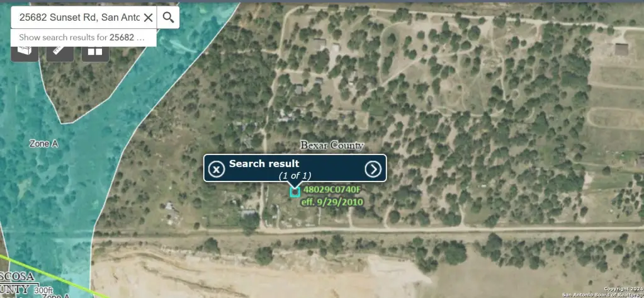Click the eff. 9/29/2010 date label

[x=332, y=202]
